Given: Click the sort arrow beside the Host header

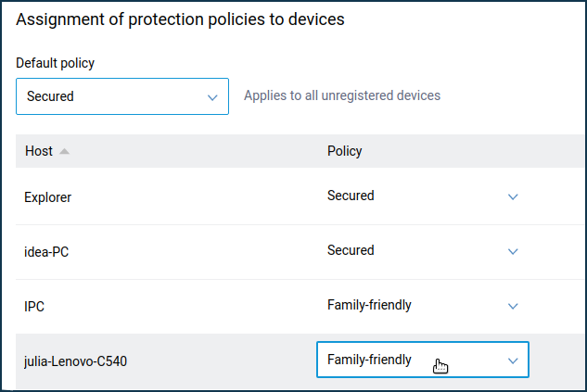Looking at the screenshot, I should click(x=64, y=151).
